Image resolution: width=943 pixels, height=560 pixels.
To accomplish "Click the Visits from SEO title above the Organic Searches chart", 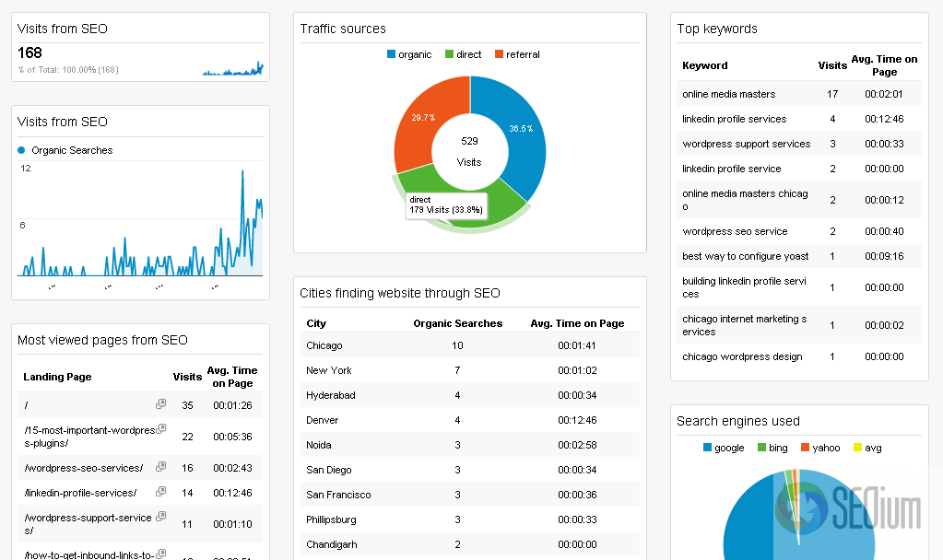I will tap(63, 122).
